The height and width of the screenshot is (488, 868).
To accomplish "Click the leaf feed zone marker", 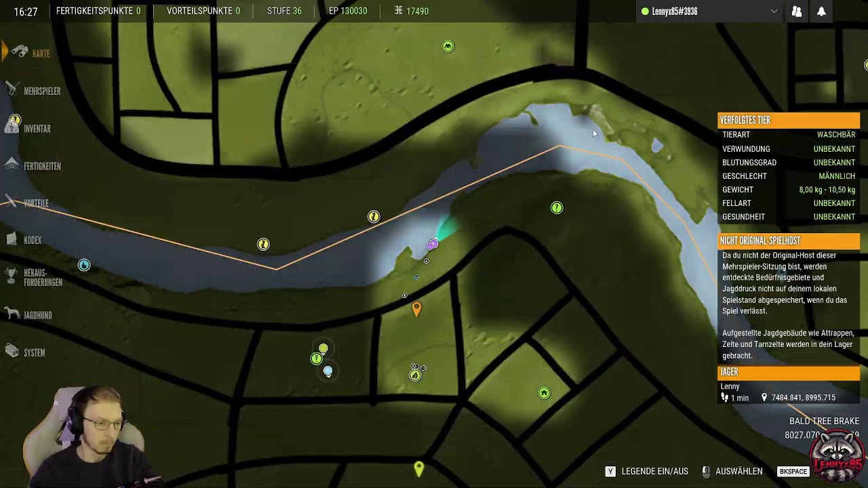I will 415,375.
